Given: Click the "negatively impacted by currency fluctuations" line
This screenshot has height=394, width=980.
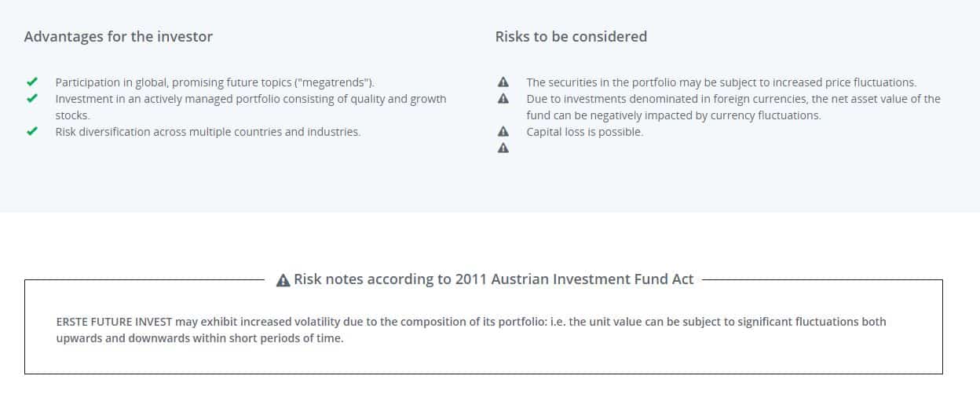Looking at the screenshot, I should coord(673,115).
